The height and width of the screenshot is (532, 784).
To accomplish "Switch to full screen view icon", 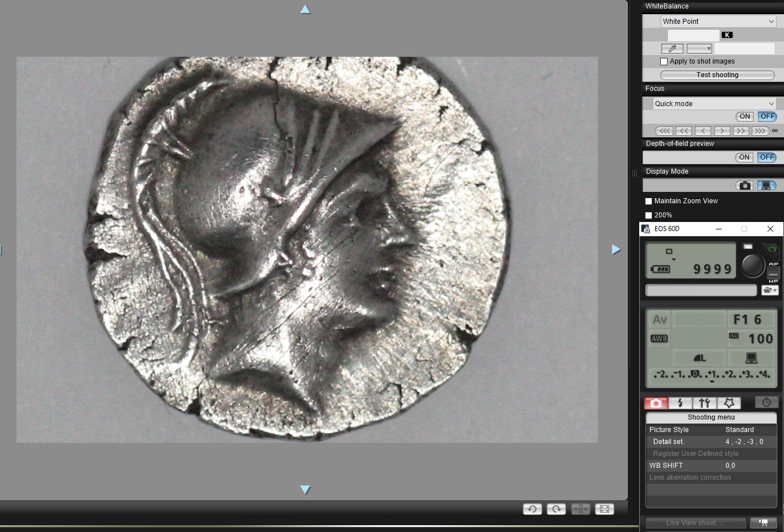I will pos(605,509).
